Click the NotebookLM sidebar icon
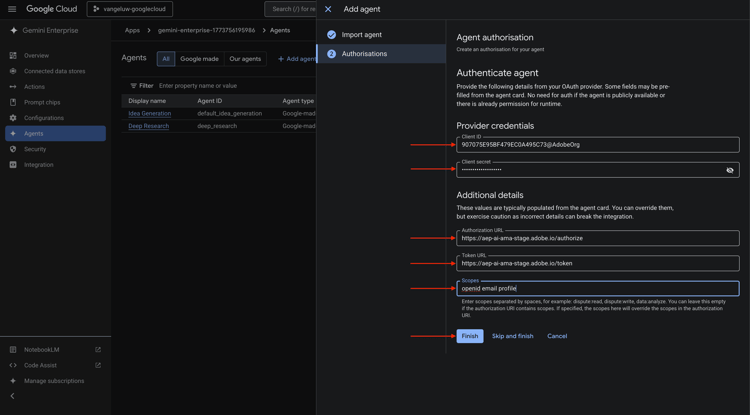Image resolution: width=750 pixels, height=415 pixels. [x=13, y=350]
